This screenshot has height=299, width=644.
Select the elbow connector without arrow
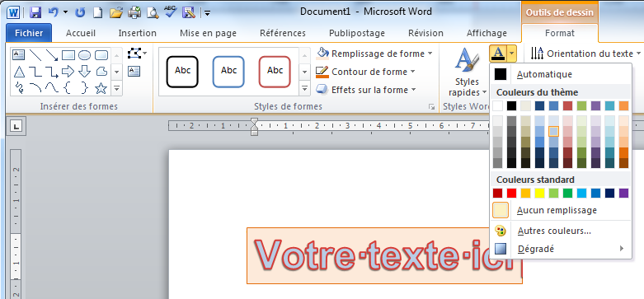click(35, 72)
